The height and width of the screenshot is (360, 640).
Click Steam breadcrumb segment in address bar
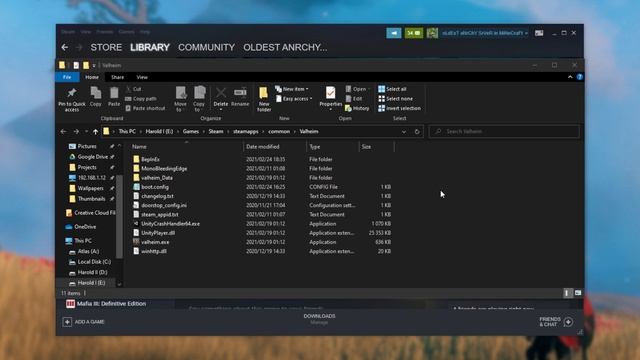tap(216, 131)
